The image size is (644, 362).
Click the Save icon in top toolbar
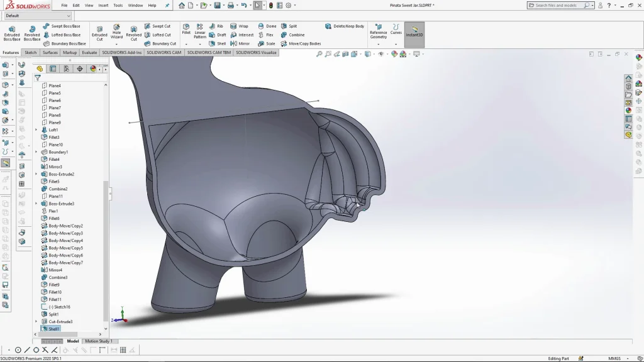217,6
